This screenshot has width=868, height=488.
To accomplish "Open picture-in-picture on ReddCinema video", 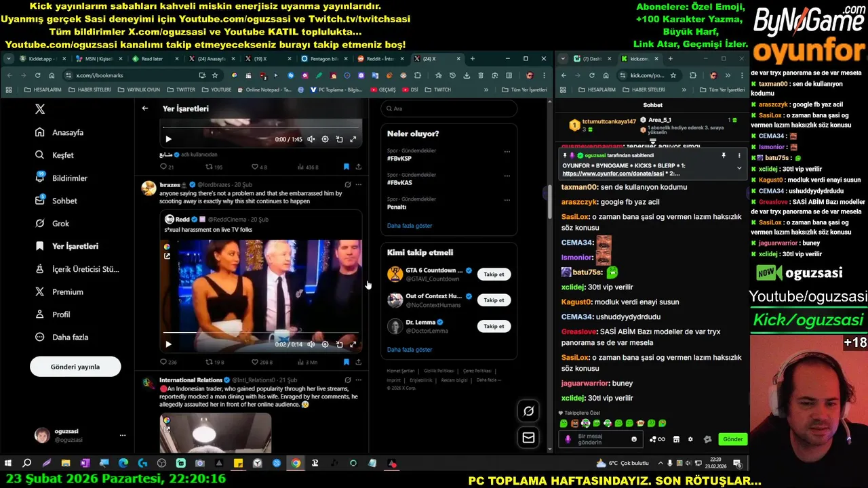I will point(339,344).
